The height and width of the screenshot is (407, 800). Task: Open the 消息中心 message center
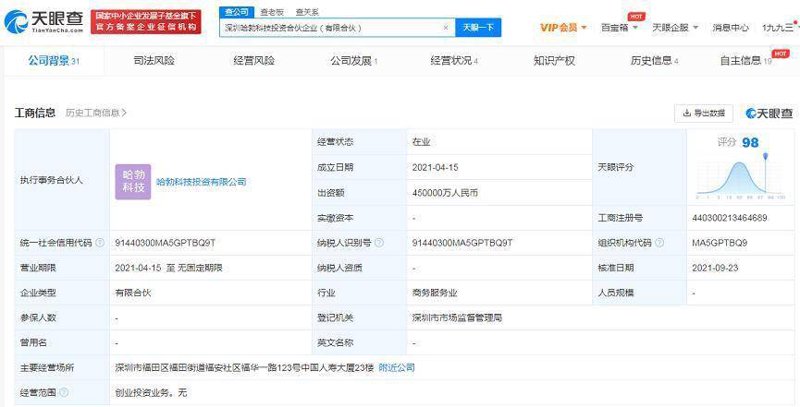coord(731,28)
